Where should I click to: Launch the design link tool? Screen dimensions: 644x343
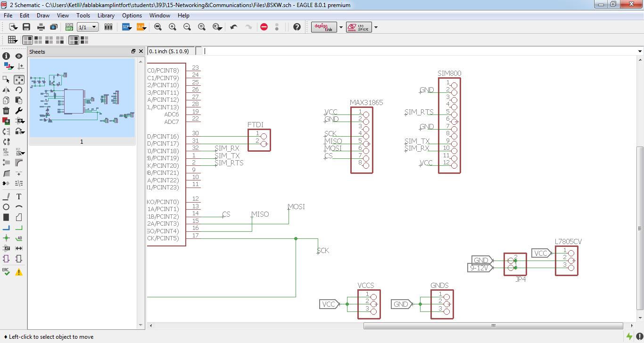coord(324,27)
